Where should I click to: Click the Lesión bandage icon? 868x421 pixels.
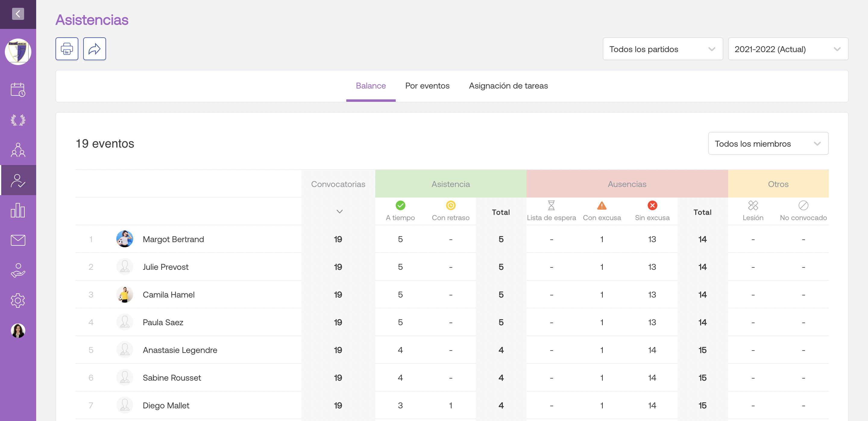tap(753, 205)
